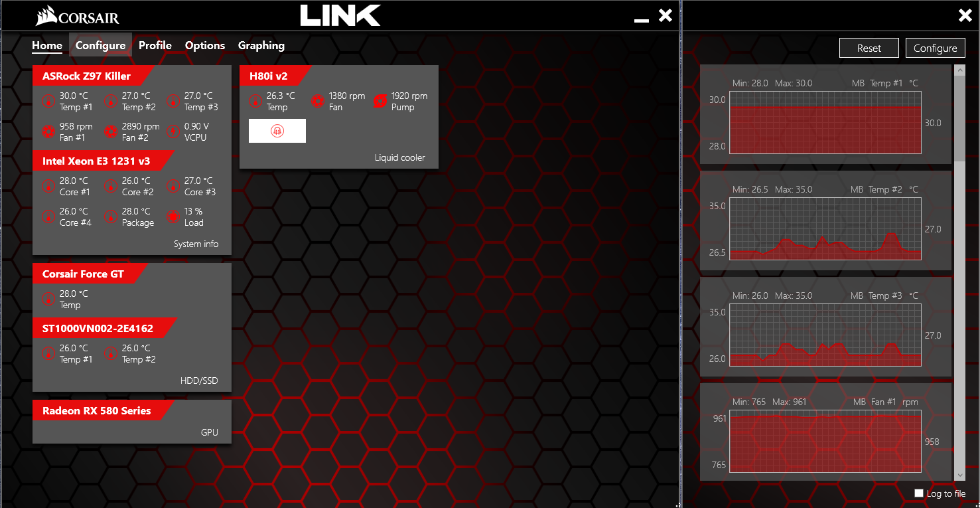Viewport: 980px width, 508px height.
Task: Select the H80i v2 pump icon
Action: tap(380, 101)
